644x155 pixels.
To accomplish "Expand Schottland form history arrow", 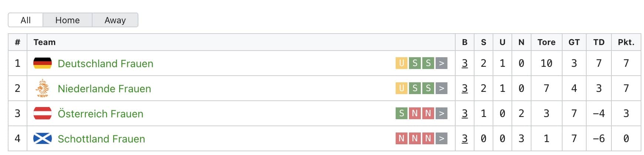I will (442, 138).
